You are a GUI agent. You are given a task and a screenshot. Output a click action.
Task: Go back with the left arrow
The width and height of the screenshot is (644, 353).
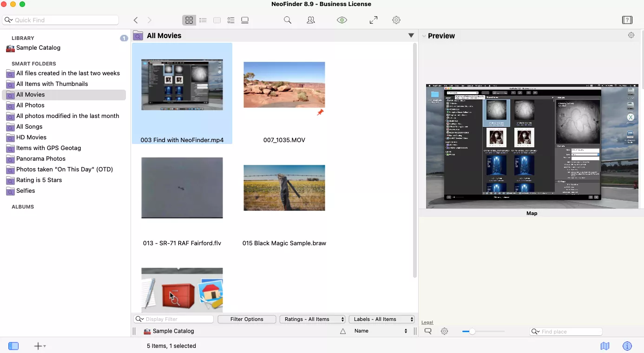coord(136,20)
